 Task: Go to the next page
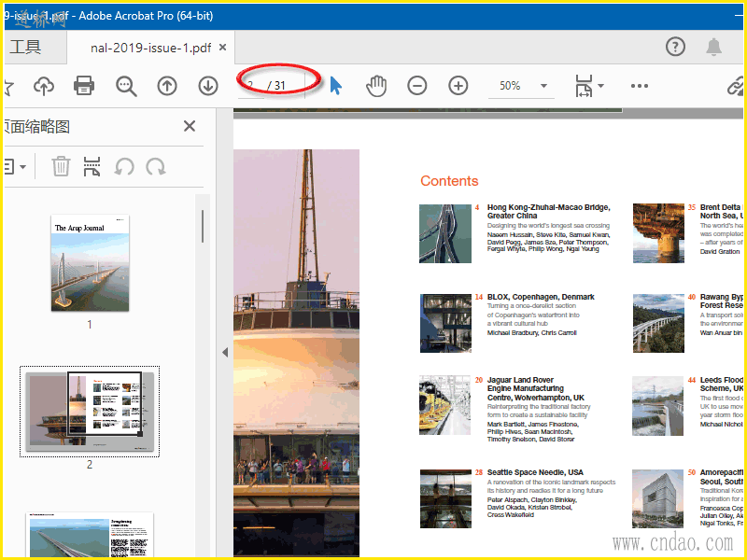click(x=208, y=86)
